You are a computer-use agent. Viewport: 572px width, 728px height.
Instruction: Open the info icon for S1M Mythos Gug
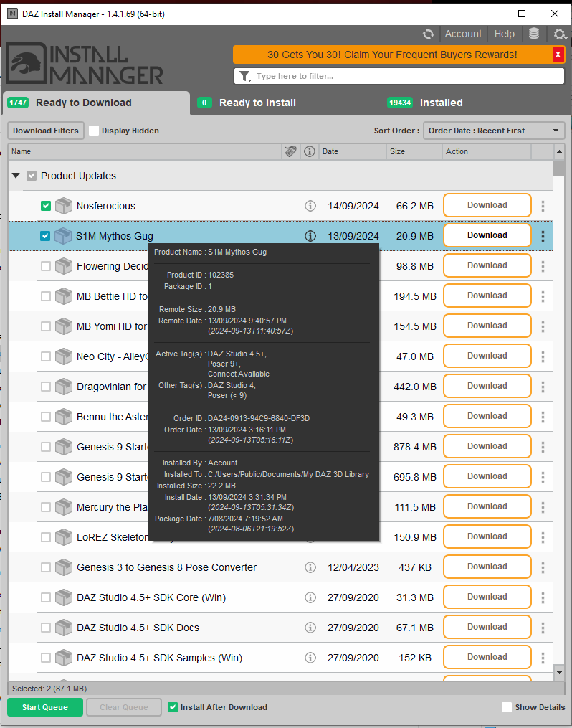pos(310,236)
